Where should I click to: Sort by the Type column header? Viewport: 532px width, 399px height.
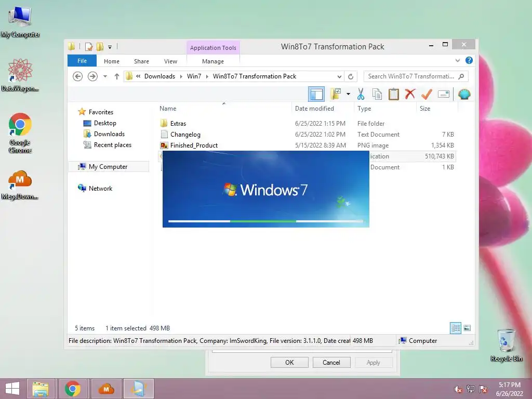click(364, 109)
